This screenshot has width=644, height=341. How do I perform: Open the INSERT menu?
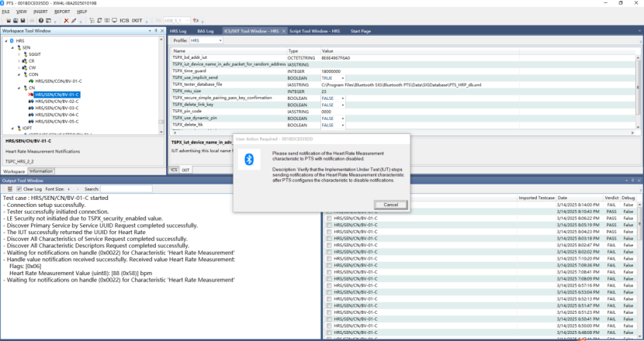pos(40,12)
